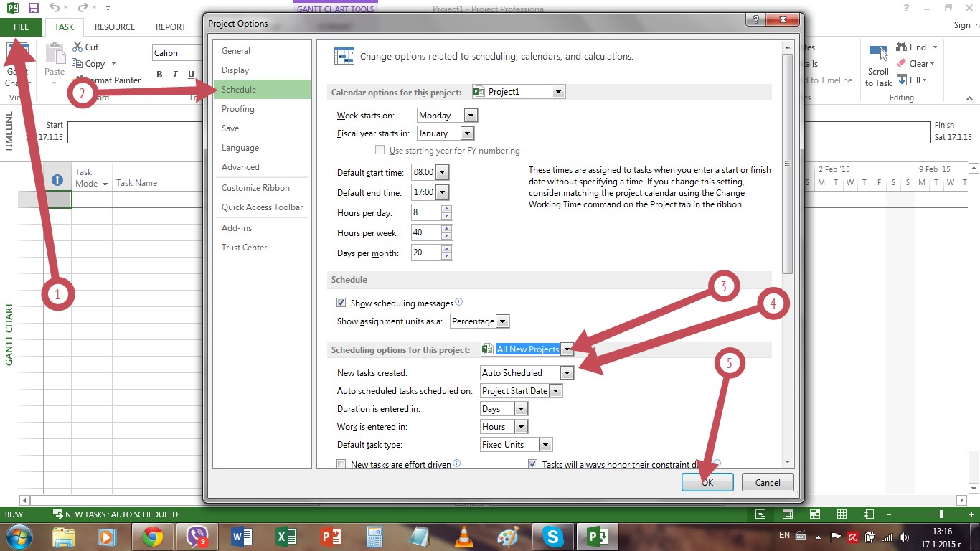The width and height of the screenshot is (980, 551).
Task: Open the FILE backstage tab
Action: (22, 27)
